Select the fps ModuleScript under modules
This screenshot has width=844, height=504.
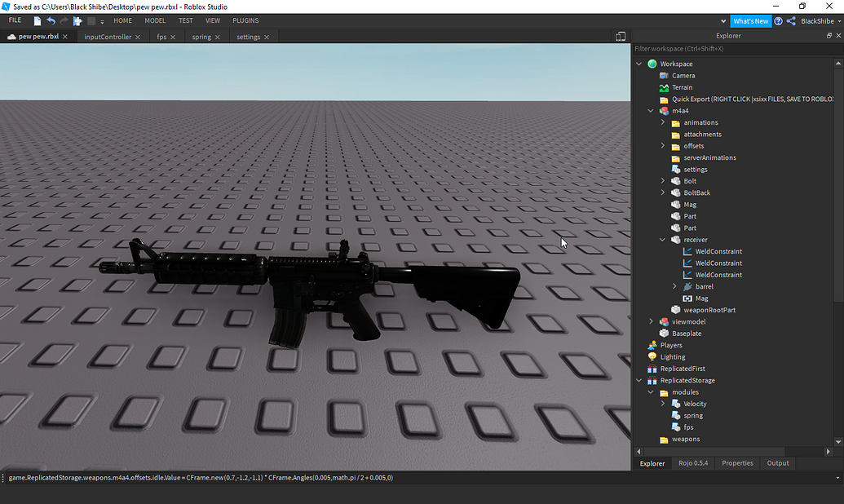[678, 427]
